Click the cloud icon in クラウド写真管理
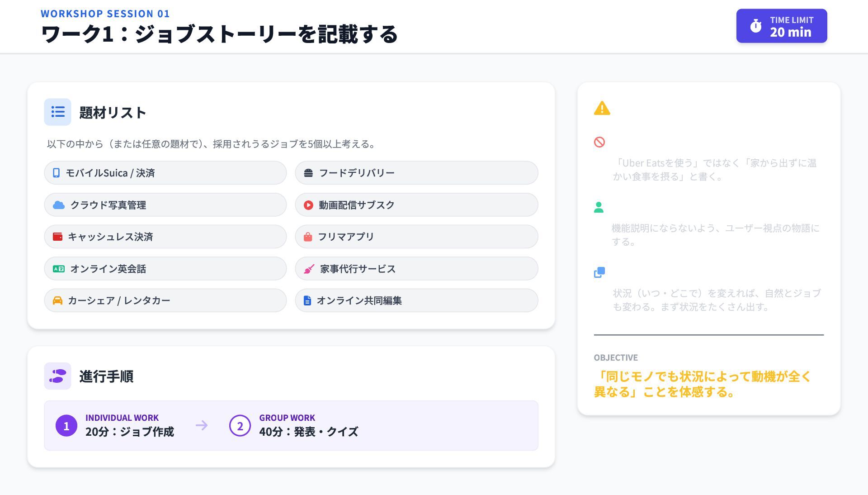868x495 pixels. point(59,205)
